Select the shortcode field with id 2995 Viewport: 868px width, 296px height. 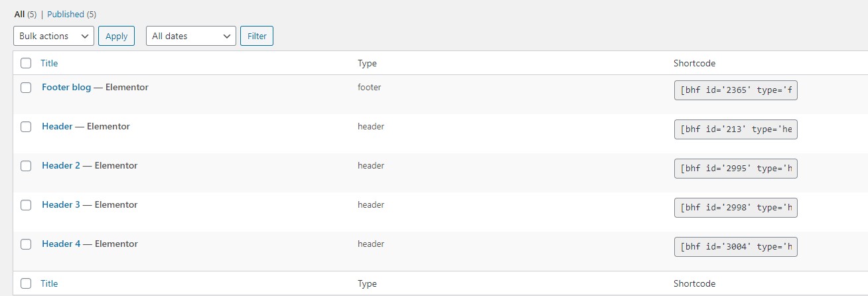coord(735,169)
